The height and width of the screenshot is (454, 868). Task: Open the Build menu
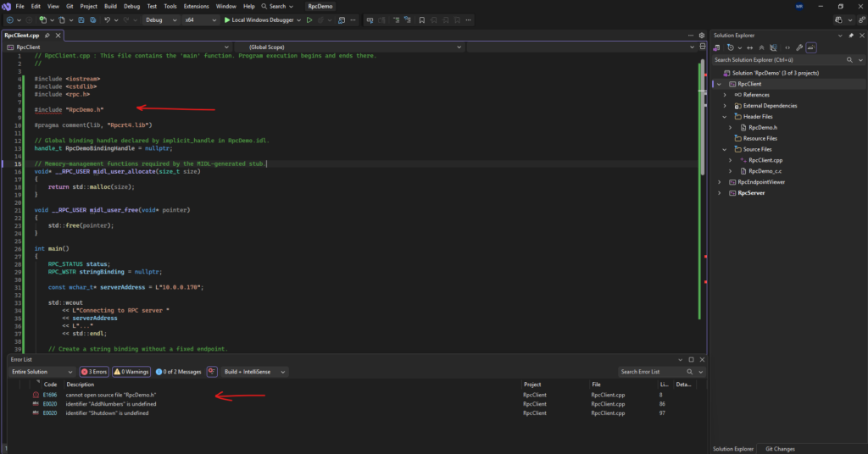111,6
